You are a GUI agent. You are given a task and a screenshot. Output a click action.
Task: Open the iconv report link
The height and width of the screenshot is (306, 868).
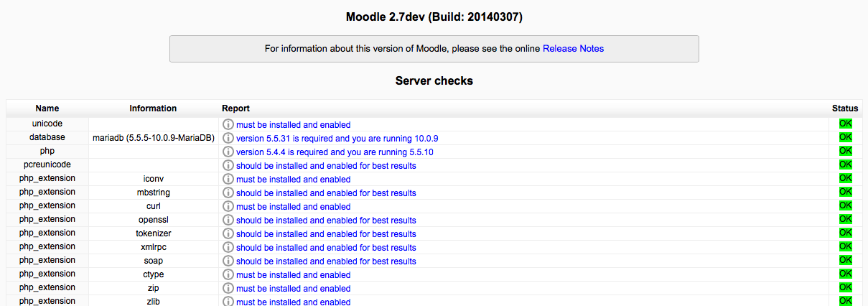coord(293,180)
